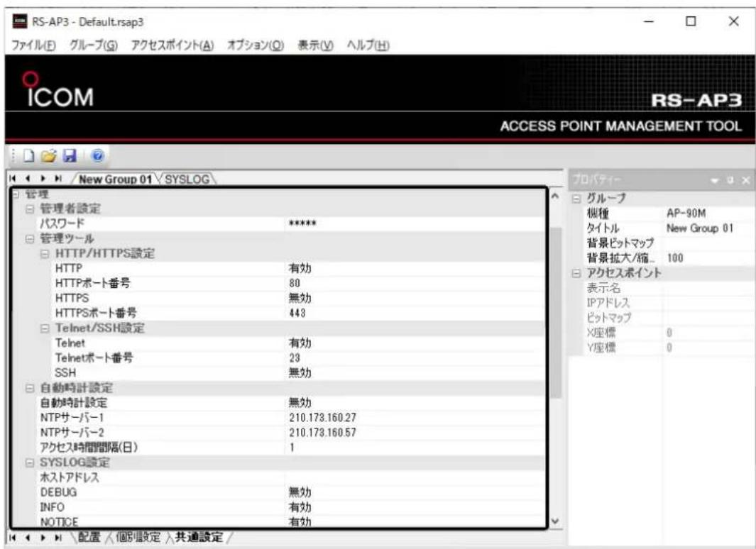
Task: Save using the floppy disk icon
Action: point(70,155)
